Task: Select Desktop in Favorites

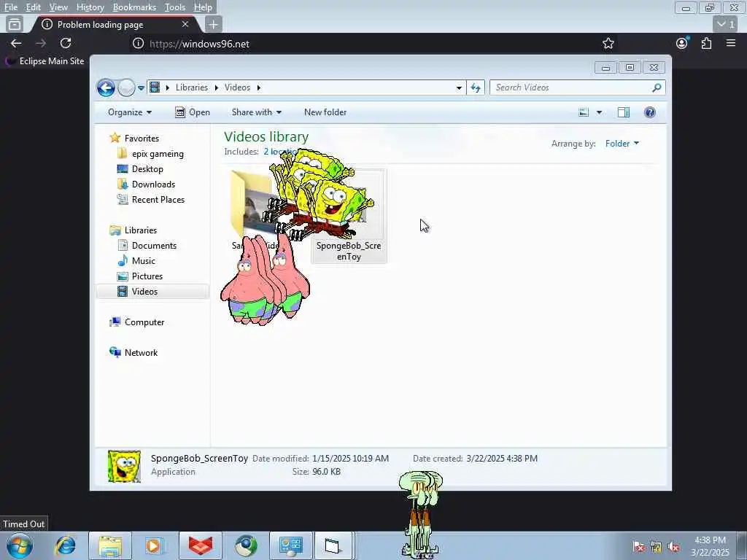Action: [x=147, y=169]
